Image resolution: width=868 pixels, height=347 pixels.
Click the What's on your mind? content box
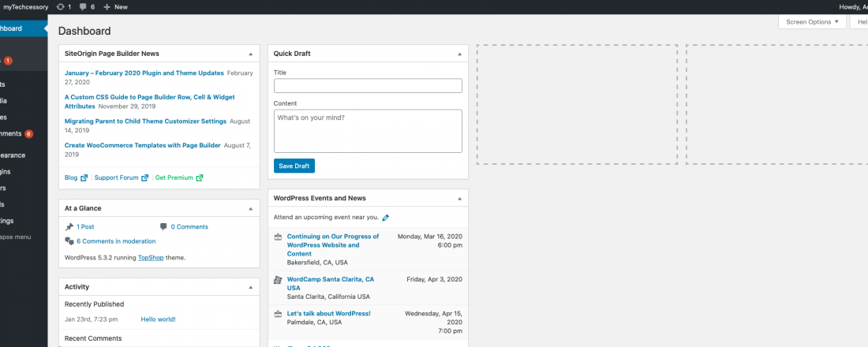coord(368,131)
